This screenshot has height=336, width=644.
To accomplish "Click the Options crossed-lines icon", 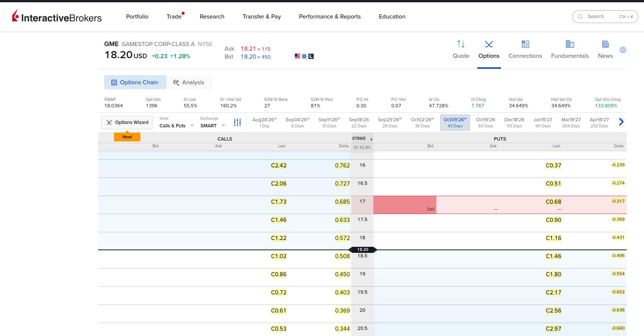I will point(489,44).
